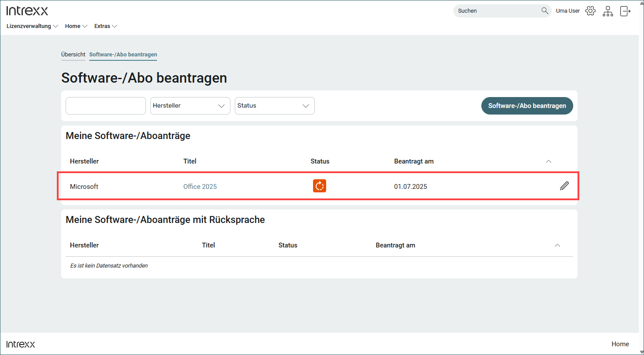Click the 'Es ist kein Datensatz vorhanden' message
Screen dimensions: 644x355
click(x=109, y=265)
